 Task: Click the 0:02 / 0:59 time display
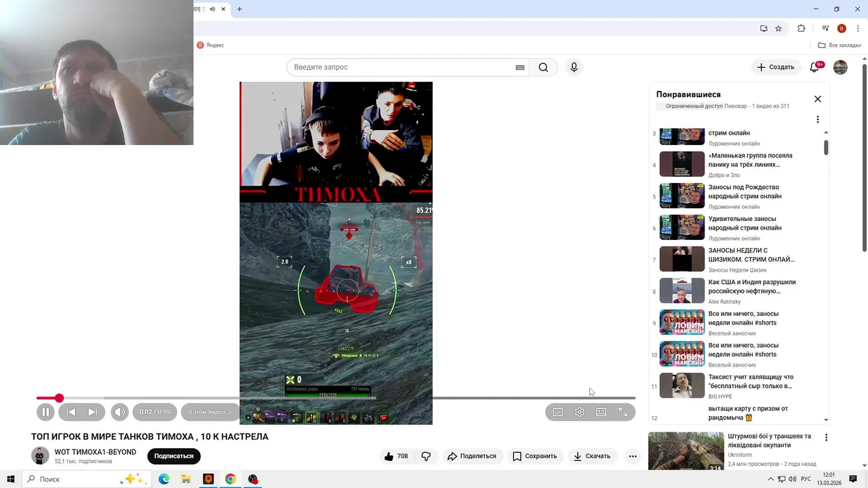(155, 412)
